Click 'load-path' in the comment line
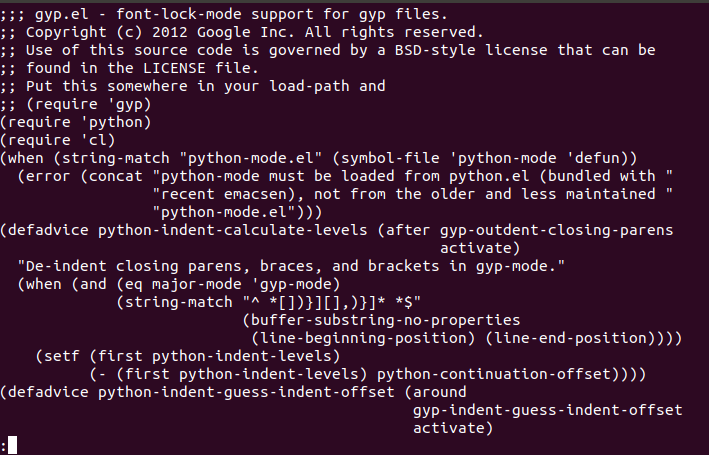 pyautogui.click(x=309, y=86)
